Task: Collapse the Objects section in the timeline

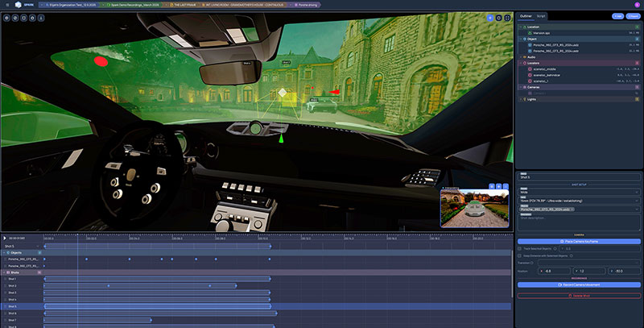Action: 4,252
